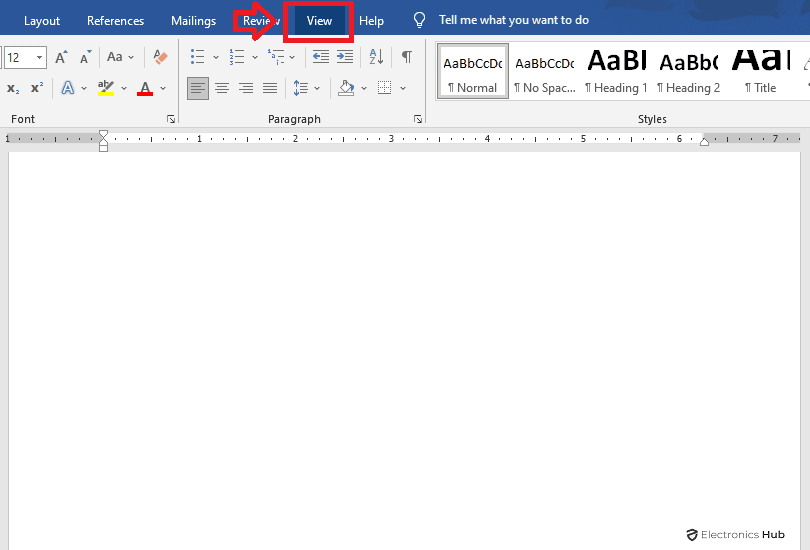Sort the selection alphabetically

(x=376, y=57)
